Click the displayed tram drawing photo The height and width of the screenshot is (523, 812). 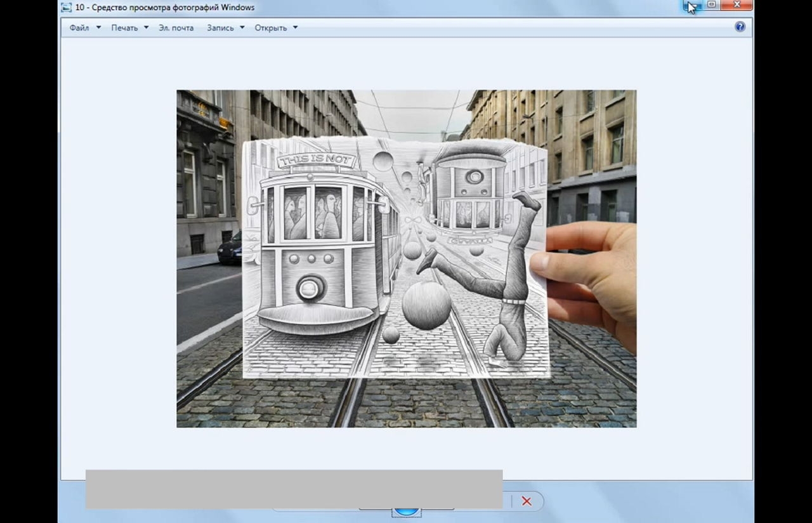pyautogui.click(x=406, y=258)
